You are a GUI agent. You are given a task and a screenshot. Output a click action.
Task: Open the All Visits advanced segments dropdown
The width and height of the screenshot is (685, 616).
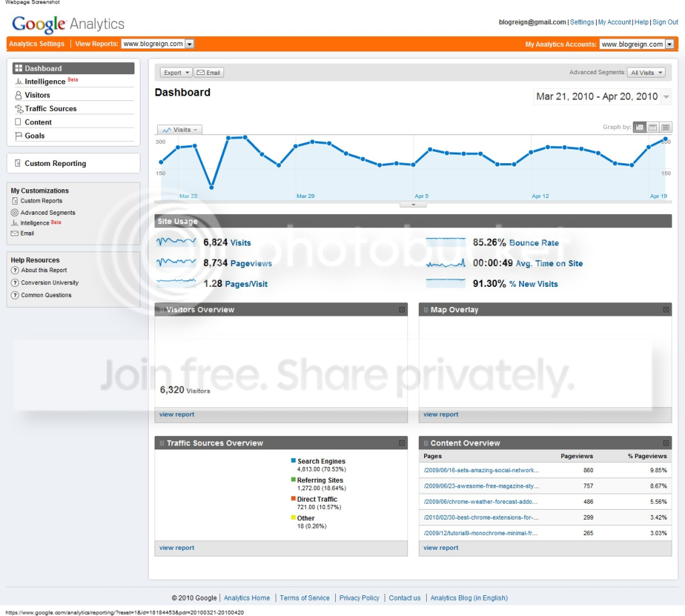pos(646,72)
